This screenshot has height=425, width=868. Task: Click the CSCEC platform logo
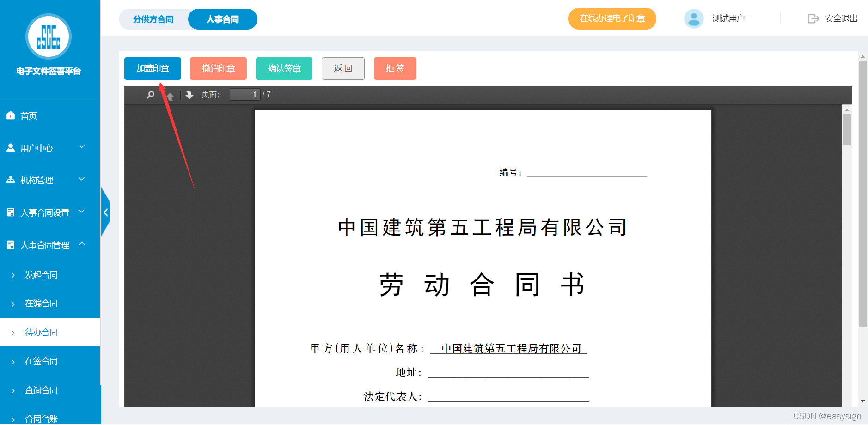(x=49, y=36)
